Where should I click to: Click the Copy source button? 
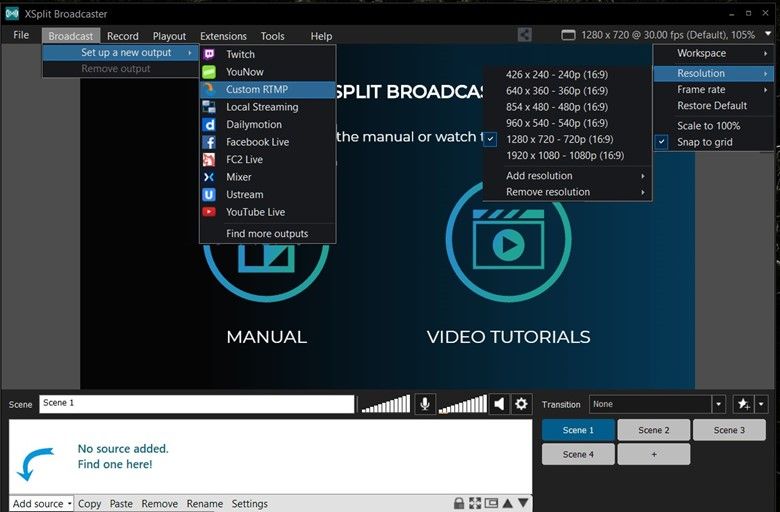90,504
